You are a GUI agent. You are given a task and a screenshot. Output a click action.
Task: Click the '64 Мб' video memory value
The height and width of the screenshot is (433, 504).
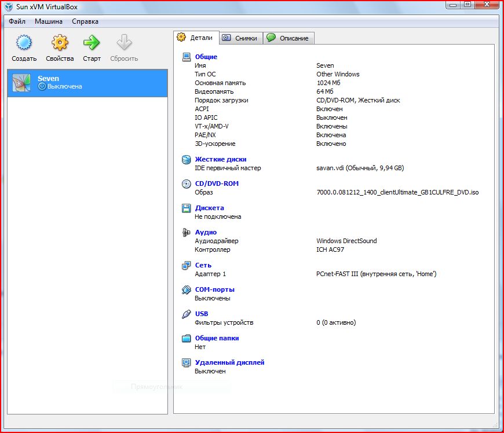(x=325, y=91)
